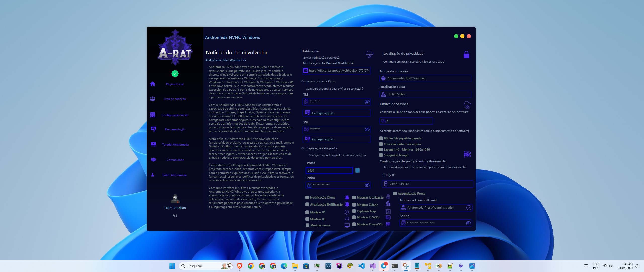Enable the Mostrar IP checkbox
644x272 pixels.
coord(307,212)
